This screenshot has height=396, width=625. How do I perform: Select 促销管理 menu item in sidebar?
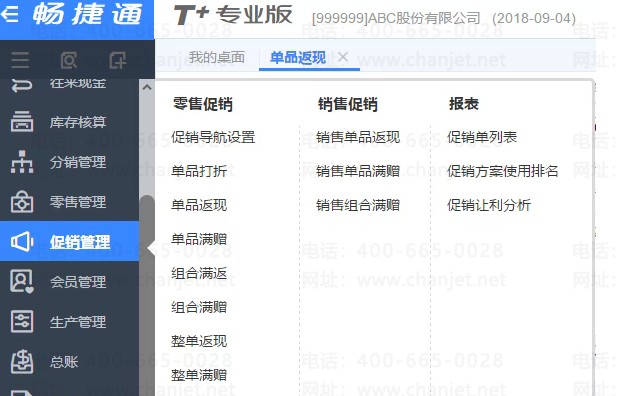[69, 242]
